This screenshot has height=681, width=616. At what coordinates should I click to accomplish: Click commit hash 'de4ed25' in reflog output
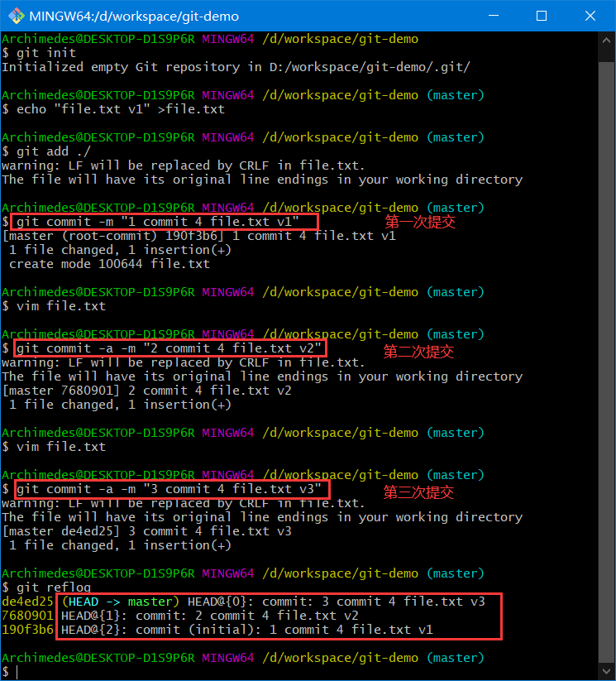(27, 602)
